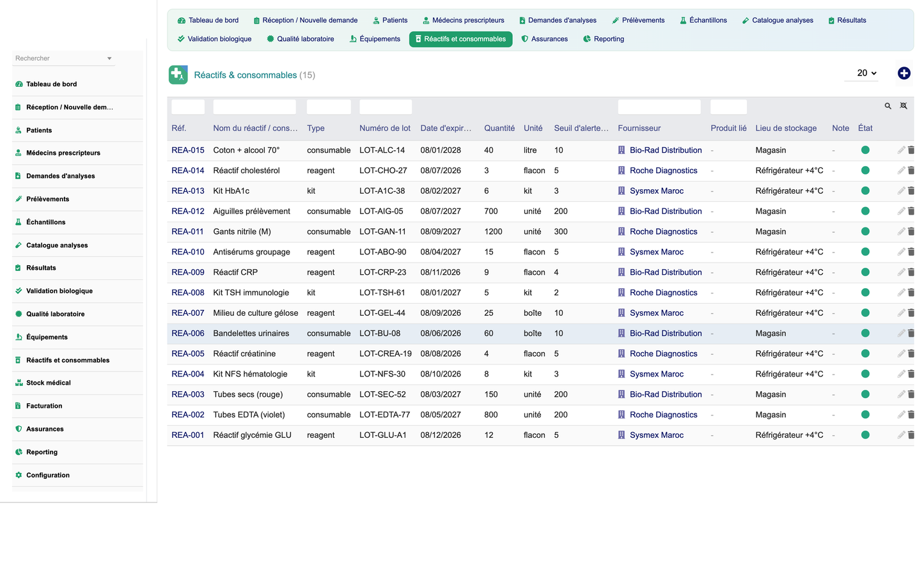Open the Validation biologique top tab

click(x=214, y=39)
